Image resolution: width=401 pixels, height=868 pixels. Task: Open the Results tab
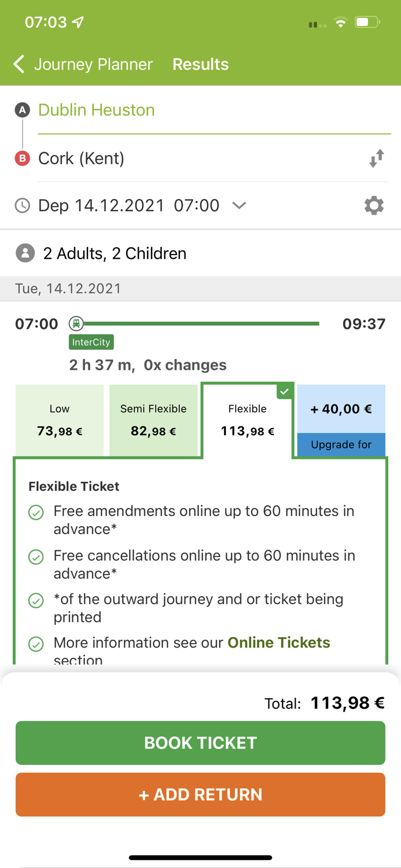200,64
